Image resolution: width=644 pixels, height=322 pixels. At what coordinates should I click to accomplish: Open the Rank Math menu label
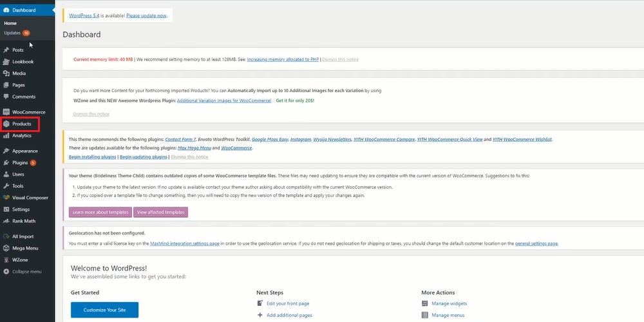[24, 221]
